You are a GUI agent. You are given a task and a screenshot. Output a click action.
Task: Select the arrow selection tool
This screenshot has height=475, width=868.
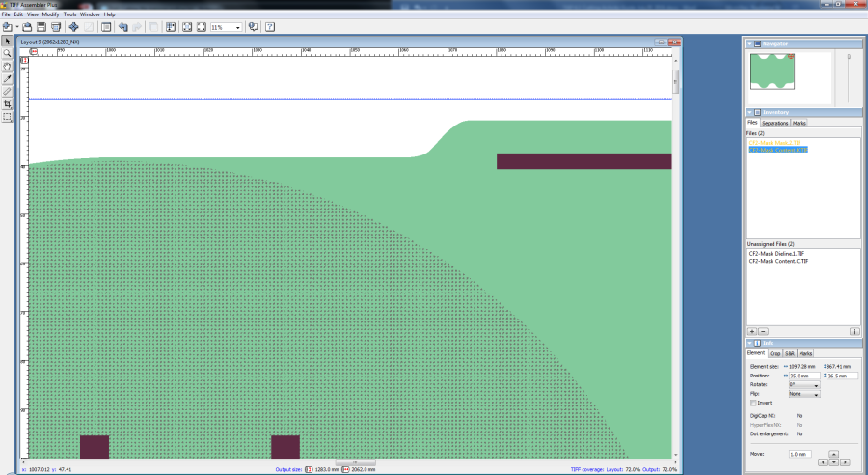7,42
